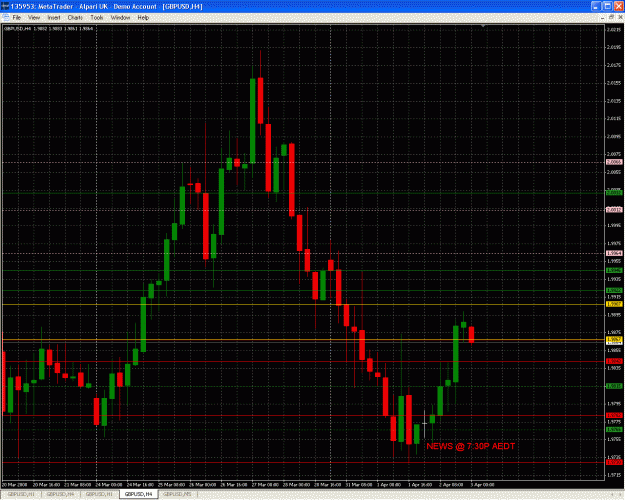This screenshot has height=500, width=625.
Task: Click the white crosshair candle above NEWS text
Action: [425, 423]
